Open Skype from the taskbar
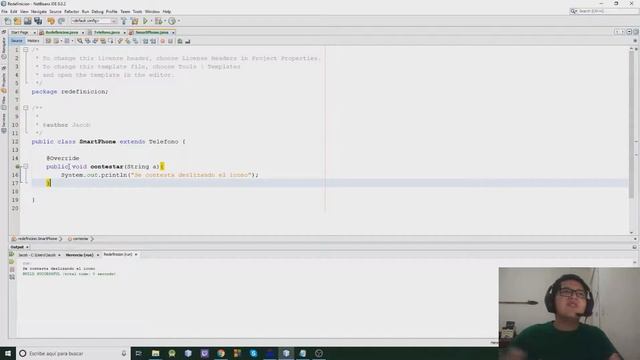Viewport: 640px width, 360px height. click(x=253, y=353)
